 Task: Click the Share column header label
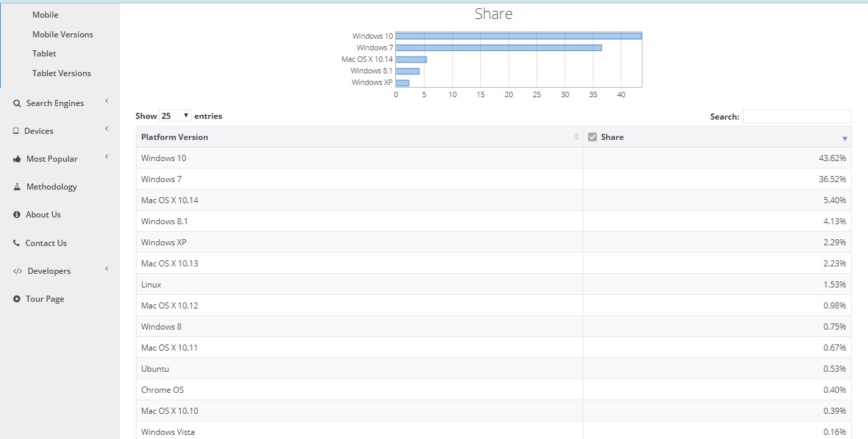pyautogui.click(x=612, y=137)
